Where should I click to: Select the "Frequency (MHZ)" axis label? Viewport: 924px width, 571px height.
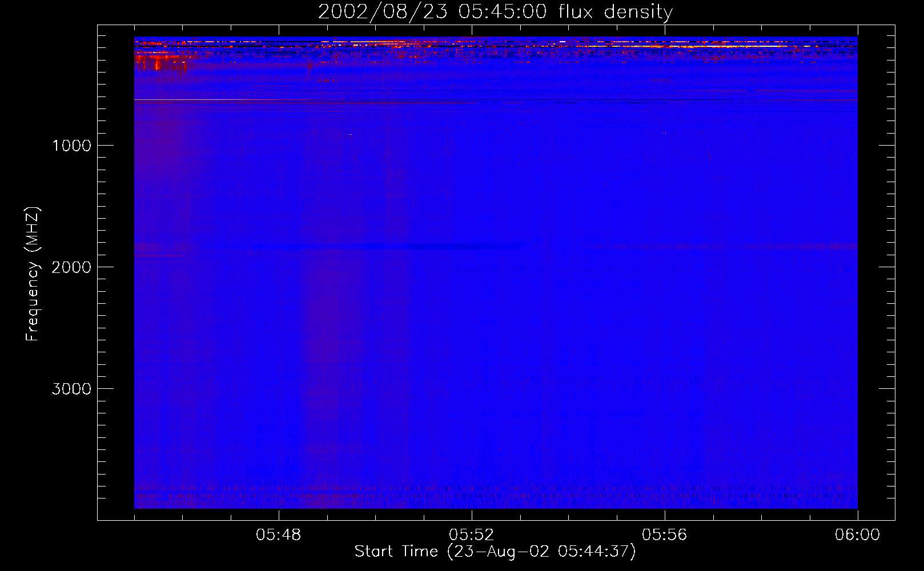pos(33,274)
